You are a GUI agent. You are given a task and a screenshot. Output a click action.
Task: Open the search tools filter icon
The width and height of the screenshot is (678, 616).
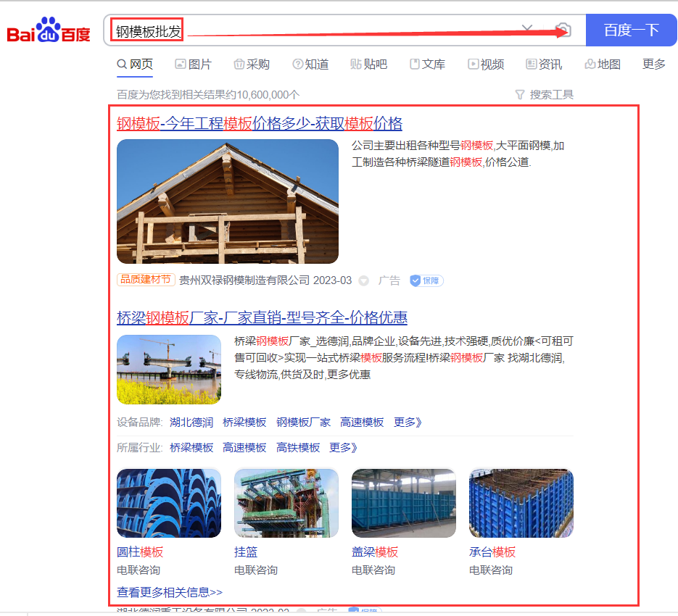520,95
